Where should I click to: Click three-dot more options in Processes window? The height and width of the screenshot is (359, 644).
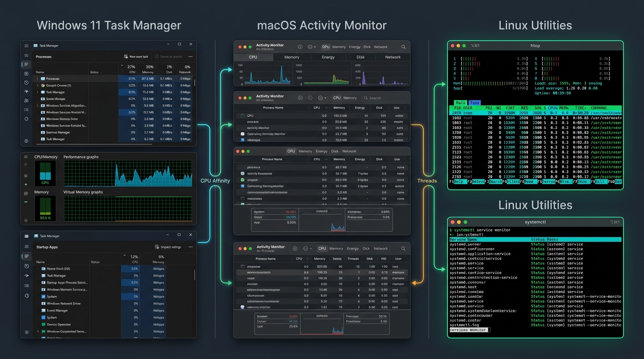[190, 57]
